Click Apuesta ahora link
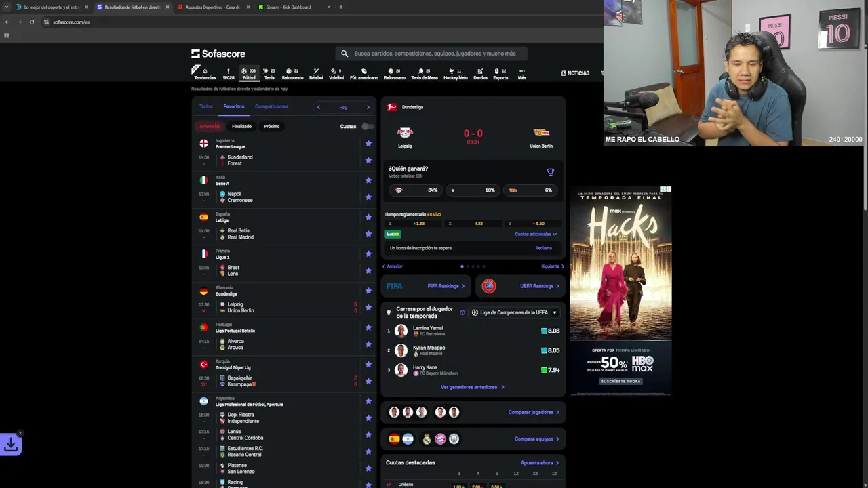 pos(540,463)
